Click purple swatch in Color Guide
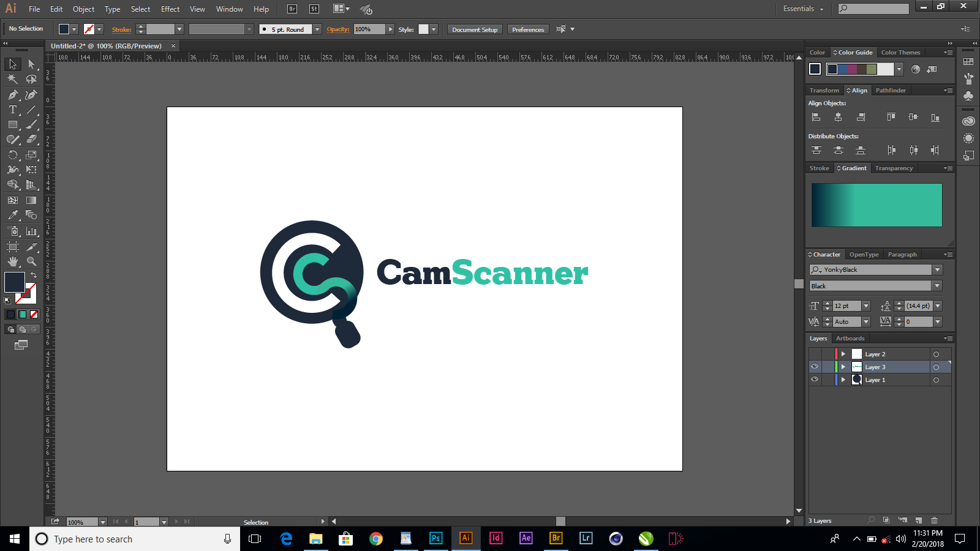Viewport: 980px width, 551px height. (853, 69)
